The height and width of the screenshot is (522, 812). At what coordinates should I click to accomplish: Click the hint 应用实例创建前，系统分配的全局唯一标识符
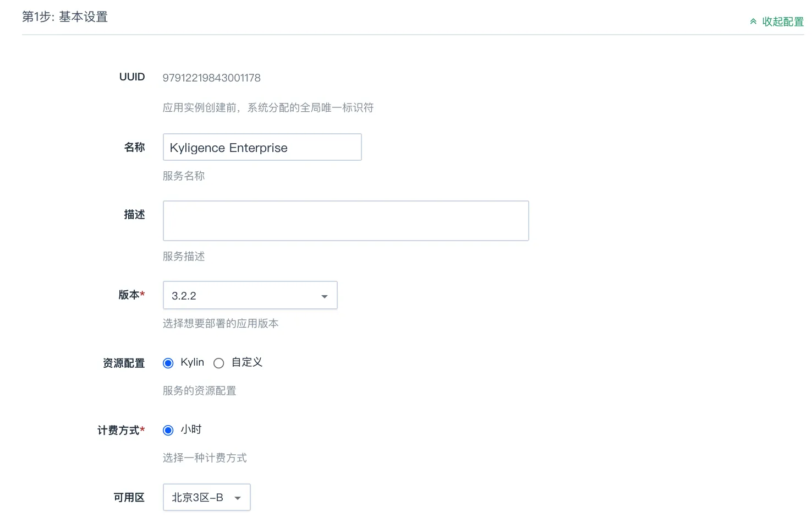tap(268, 107)
